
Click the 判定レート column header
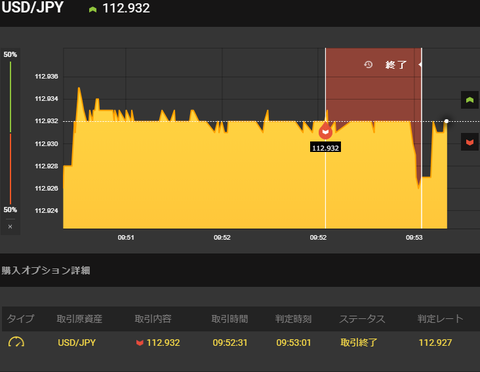pos(440,319)
